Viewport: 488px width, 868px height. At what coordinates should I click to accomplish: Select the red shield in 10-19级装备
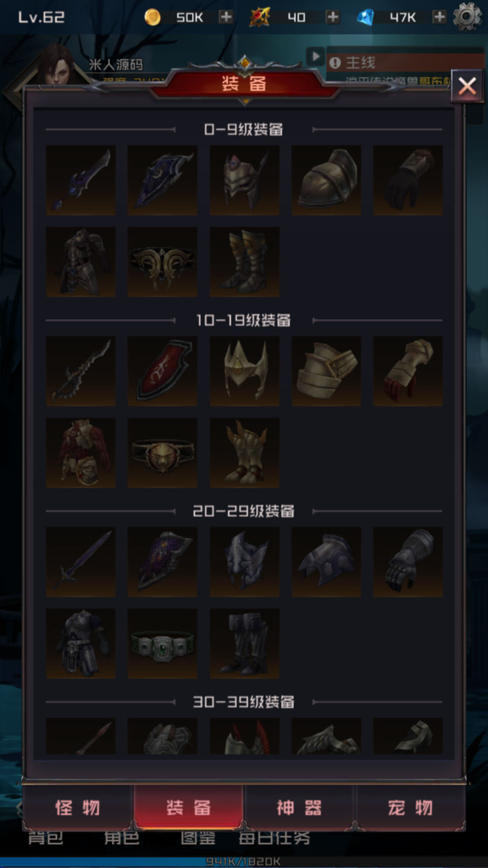[x=162, y=371]
